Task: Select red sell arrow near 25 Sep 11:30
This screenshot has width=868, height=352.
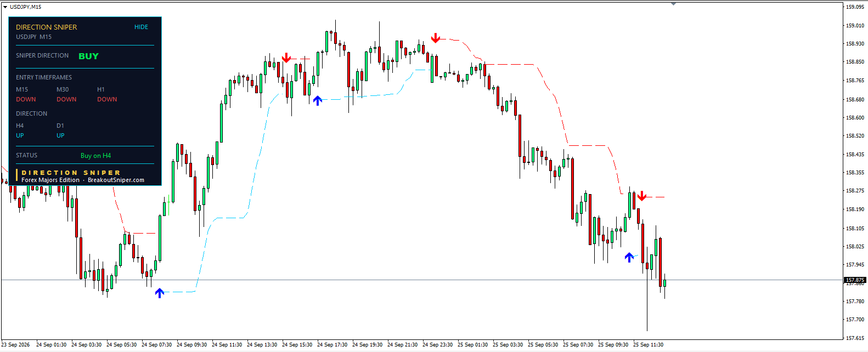Action: point(642,196)
